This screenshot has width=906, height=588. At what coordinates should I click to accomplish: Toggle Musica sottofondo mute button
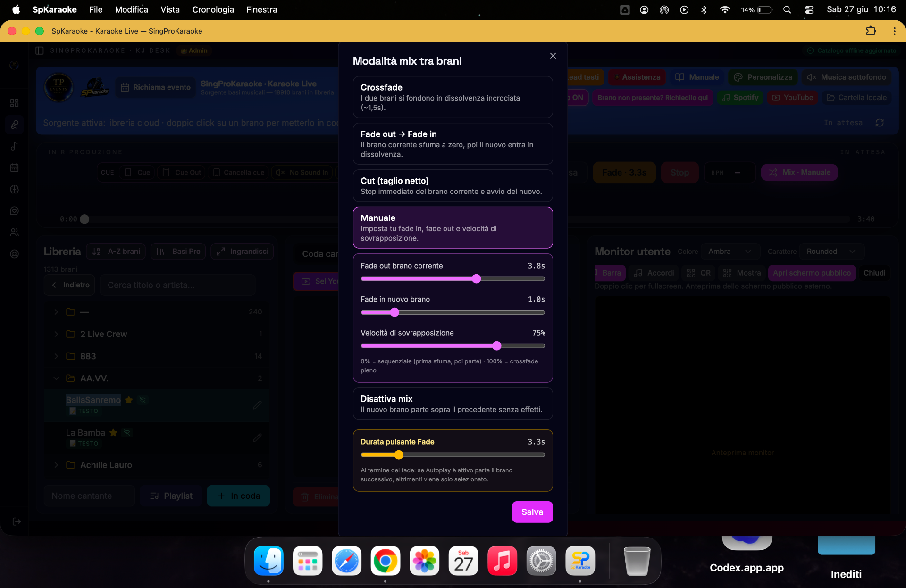(x=847, y=77)
